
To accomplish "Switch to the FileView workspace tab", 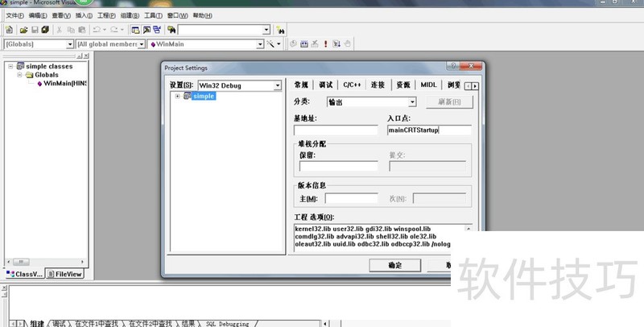I will (x=64, y=274).
